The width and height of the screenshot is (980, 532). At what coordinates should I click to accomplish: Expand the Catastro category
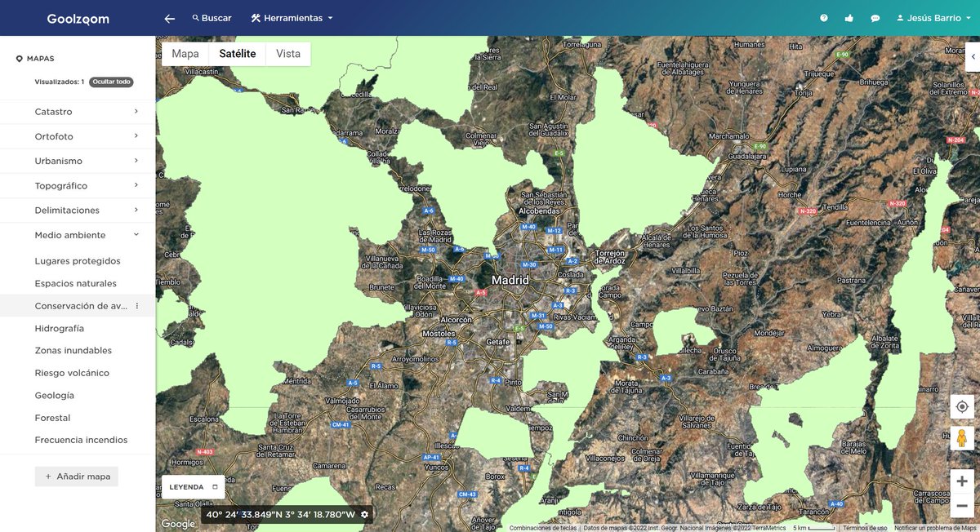pyautogui.click(x=78, y=112)
